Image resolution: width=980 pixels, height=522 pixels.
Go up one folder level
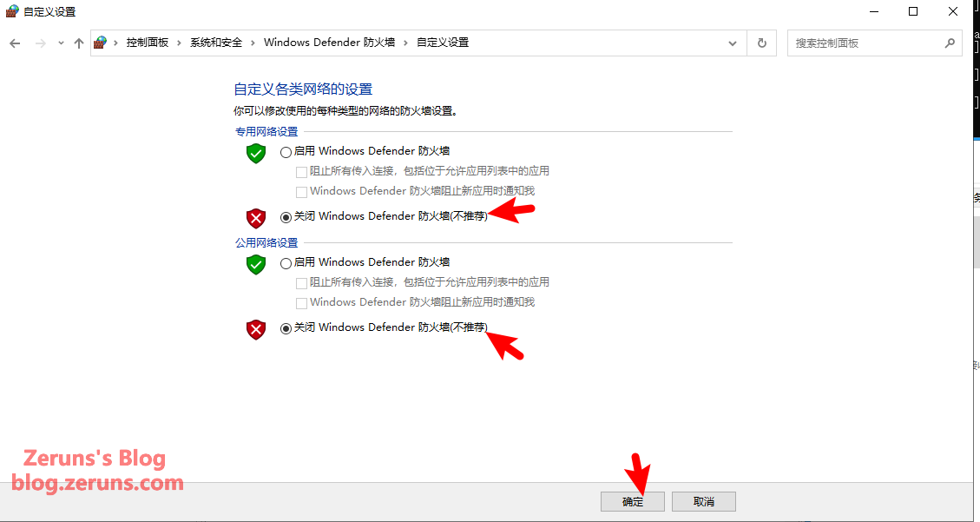click(x=79, y=43)
